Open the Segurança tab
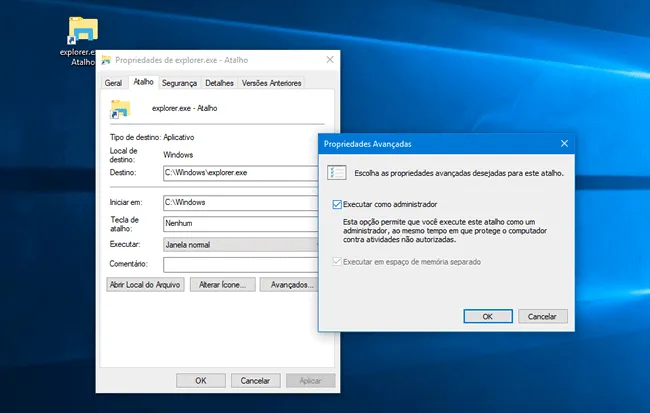The width and height of the screenshot is (650, 413). [179, 83]
